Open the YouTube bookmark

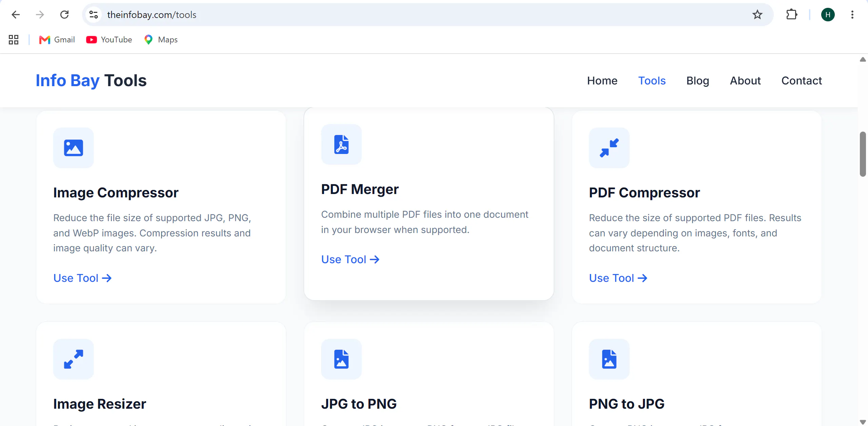click(109, 40)
